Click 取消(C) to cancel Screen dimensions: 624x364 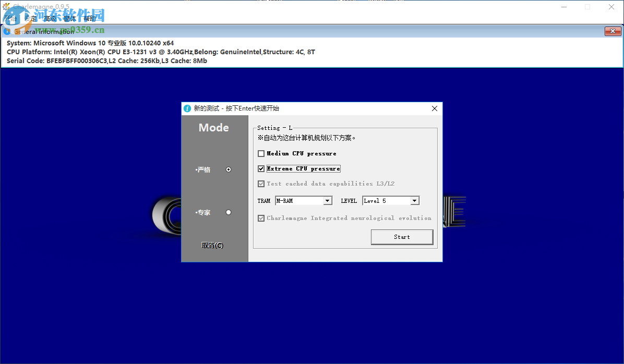[x=212, y=246]
